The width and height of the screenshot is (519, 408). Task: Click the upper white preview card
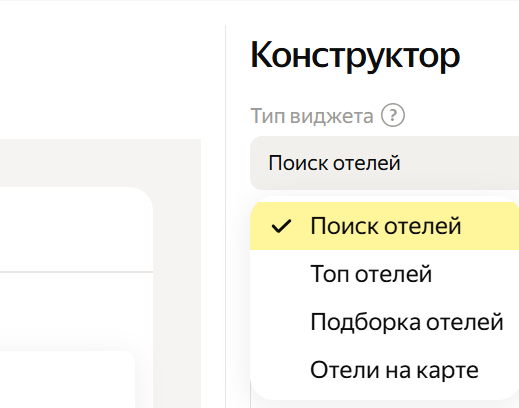tap(76, 229)
